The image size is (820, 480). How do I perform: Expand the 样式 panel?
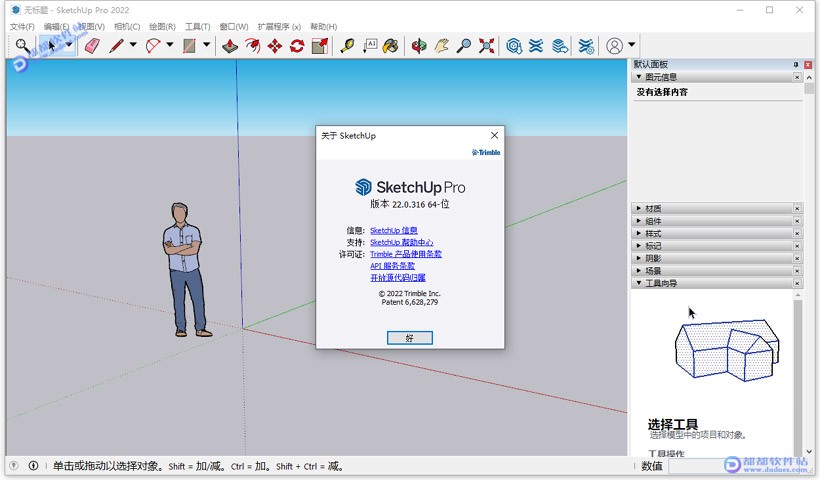pyautogui.click(x=639, y=233)
